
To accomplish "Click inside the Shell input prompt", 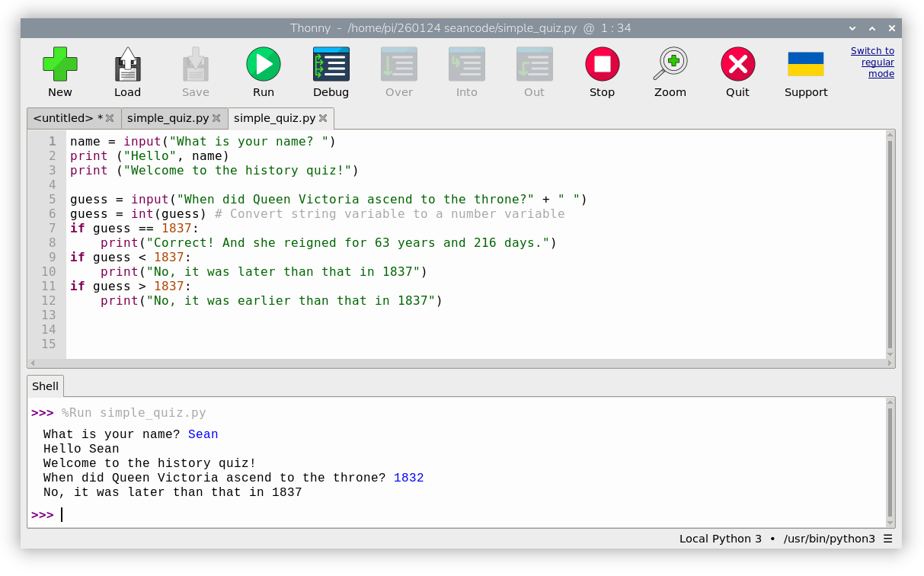I will click(76, 514).
